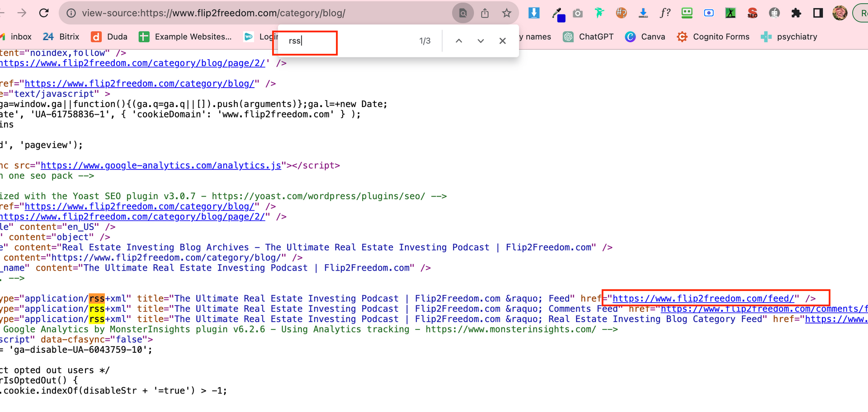Open the share page icon
This screenshot has height=412, width=868.
click(485, 13)
